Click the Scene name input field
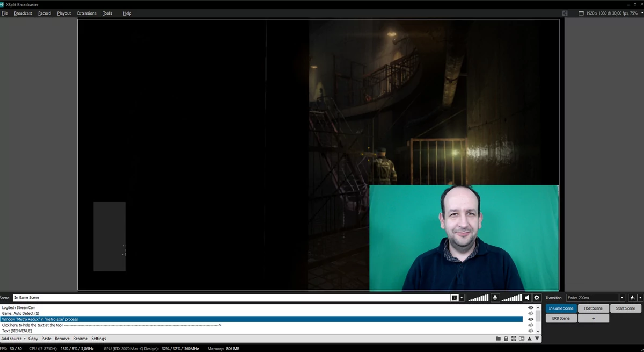 tap(231, 298)
